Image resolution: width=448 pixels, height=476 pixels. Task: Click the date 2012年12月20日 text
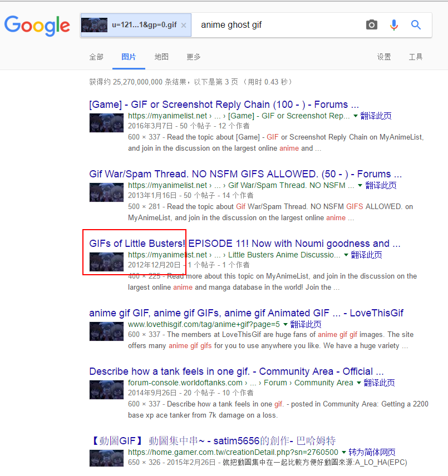coord(154,265)
